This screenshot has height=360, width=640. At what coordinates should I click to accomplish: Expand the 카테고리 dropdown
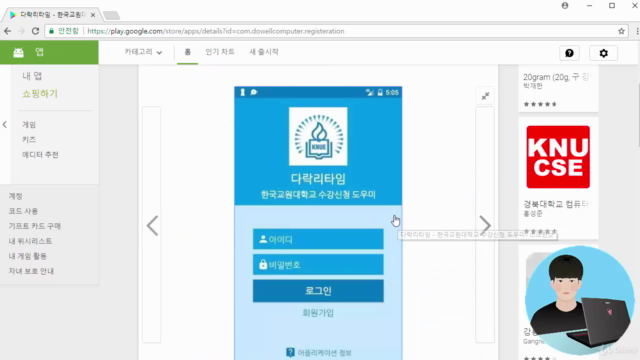click(x=143, y=52)
